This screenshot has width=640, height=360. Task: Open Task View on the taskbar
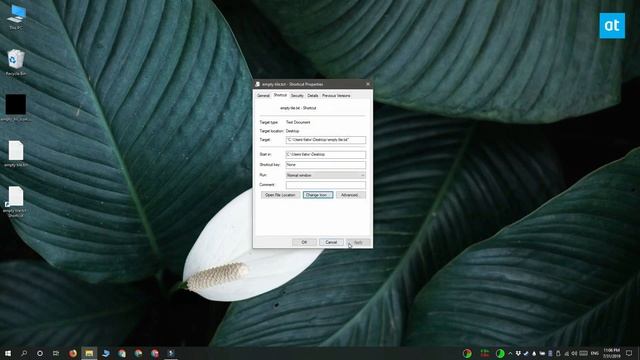56,353
